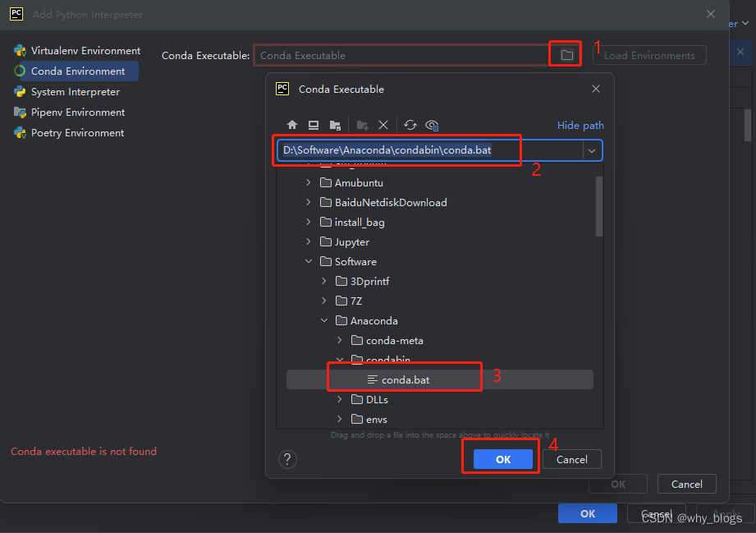Click the file tree vertical scrollbar
Image resolution: width=756 pixels, height=533 pixels.
(599, 206)
